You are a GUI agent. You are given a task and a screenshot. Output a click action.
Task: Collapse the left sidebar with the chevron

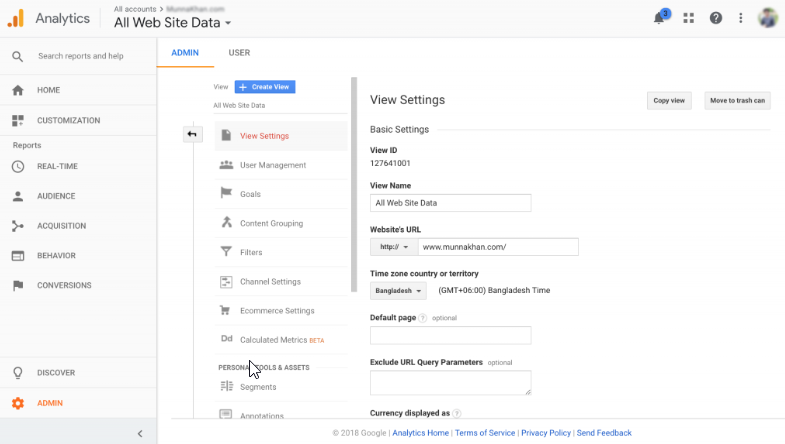pos(140,433)
